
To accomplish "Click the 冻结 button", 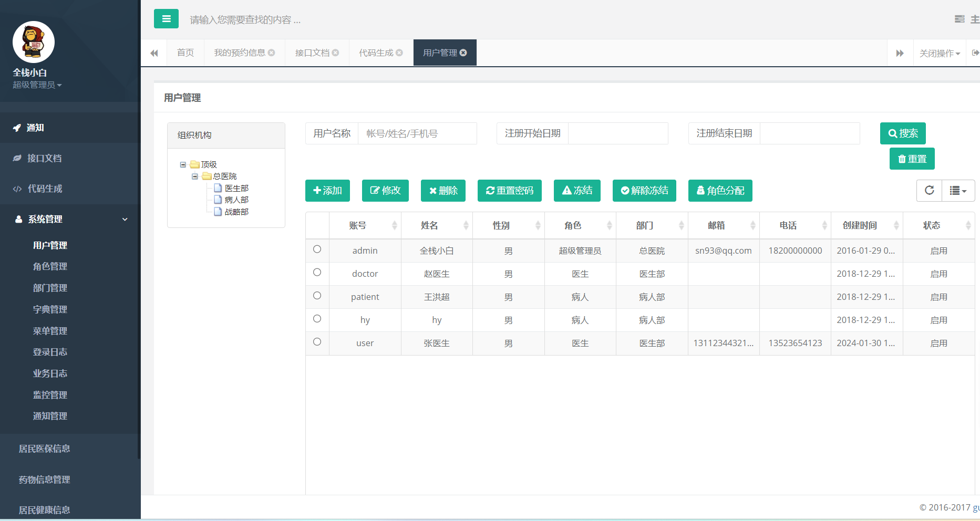I will (x=577, y=191).
